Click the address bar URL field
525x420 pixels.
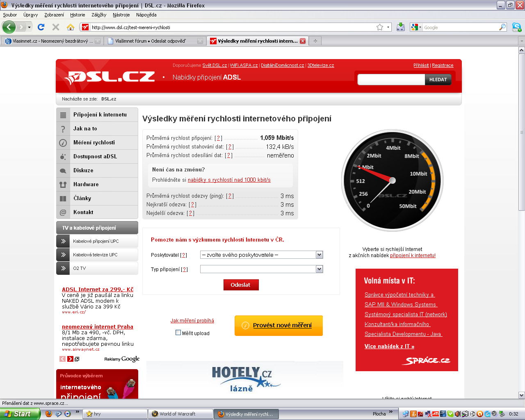pyautogui.click(x=233, y=27)
